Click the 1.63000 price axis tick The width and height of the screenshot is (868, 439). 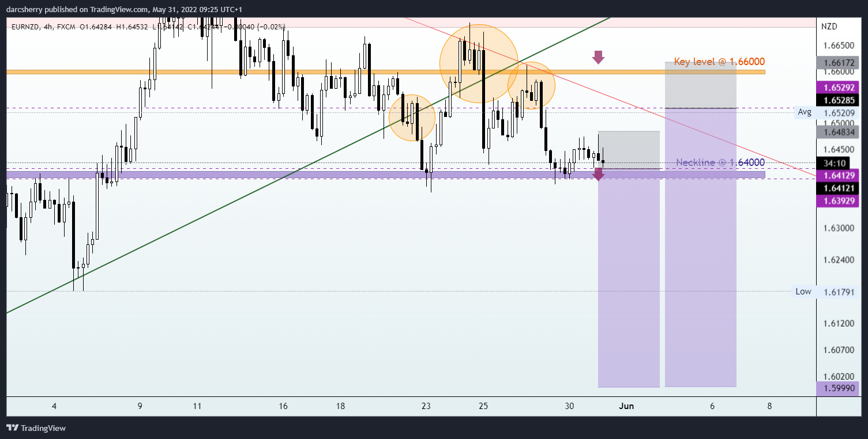[838, 228]
